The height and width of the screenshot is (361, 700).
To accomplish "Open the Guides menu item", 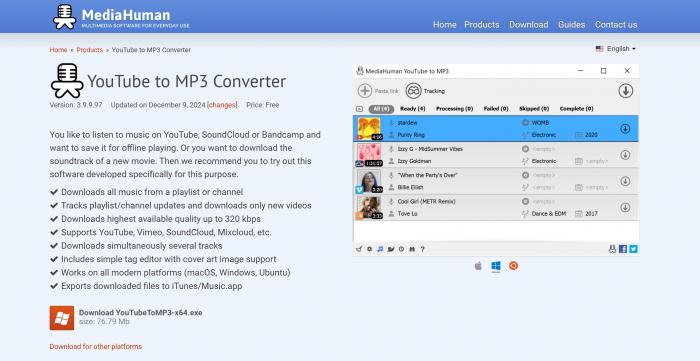I will [x=571, y=25].
